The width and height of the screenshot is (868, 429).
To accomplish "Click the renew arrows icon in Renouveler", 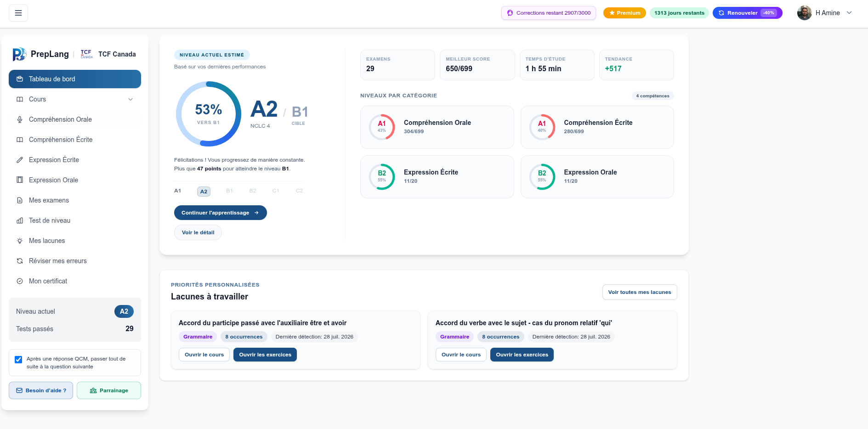I will click(721, 13).
